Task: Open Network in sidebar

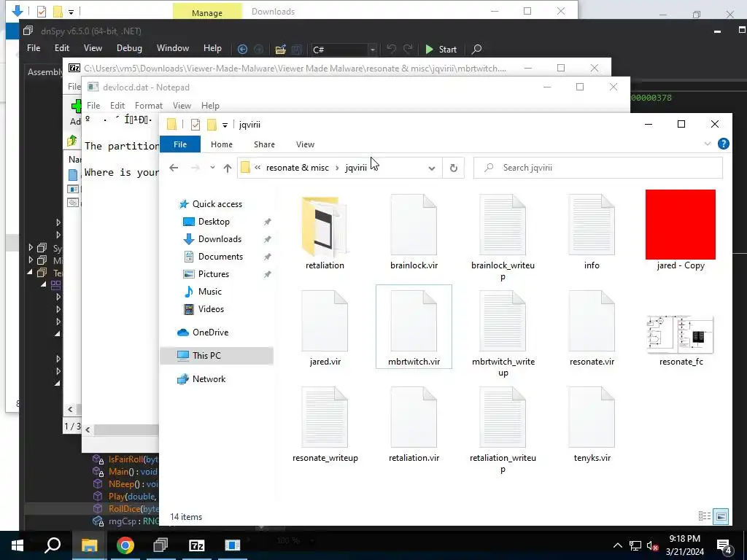Action: 209,379
